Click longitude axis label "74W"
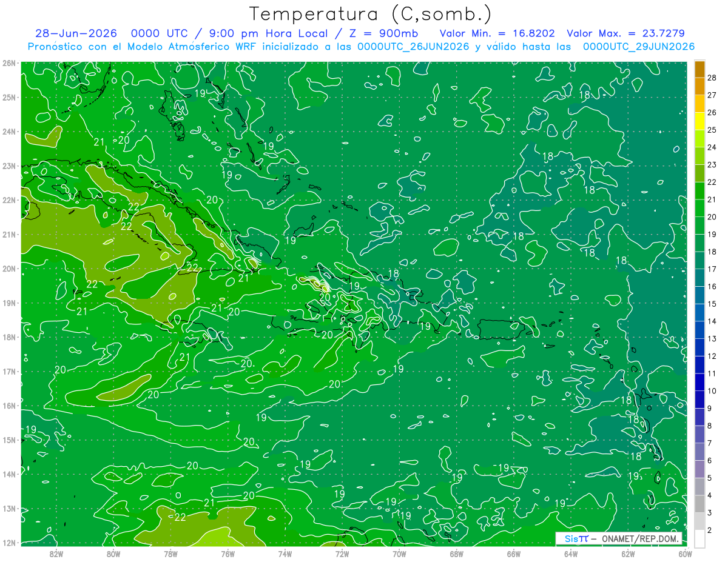Image resolution: width=728 pixels, height=562 pixels. pyautogui.click(x=285, y=553)
